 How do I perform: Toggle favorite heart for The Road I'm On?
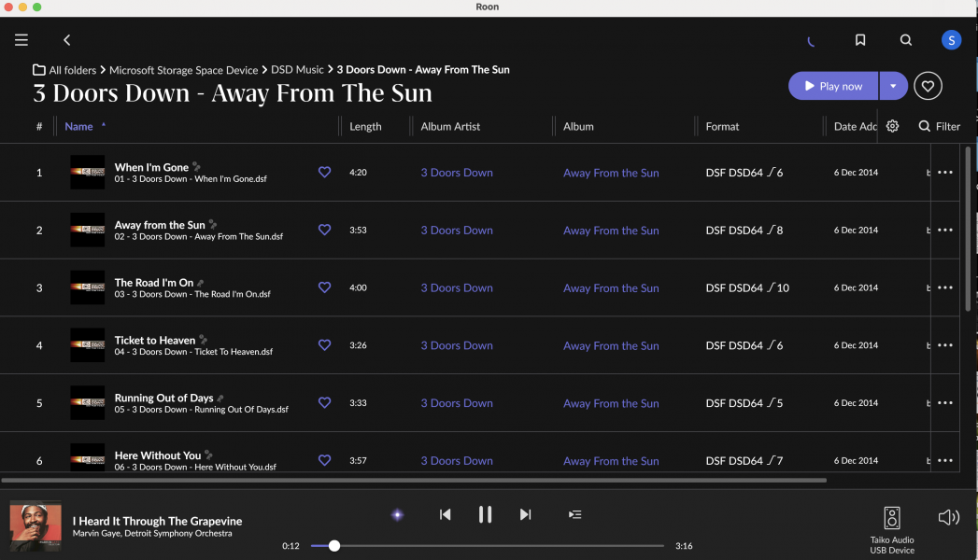[x=324, y=287]
